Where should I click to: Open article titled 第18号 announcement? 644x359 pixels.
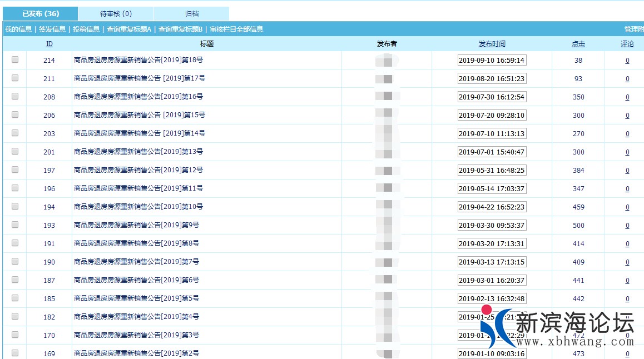tap(138, 61)
